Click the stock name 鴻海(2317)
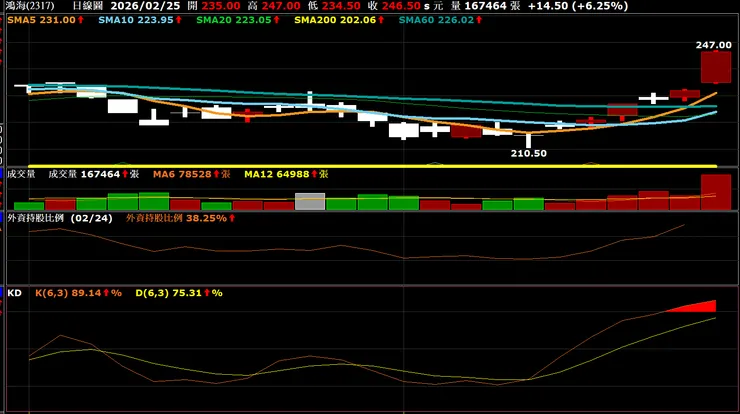Screen dimensions: 740x414 tap(30, 6)
